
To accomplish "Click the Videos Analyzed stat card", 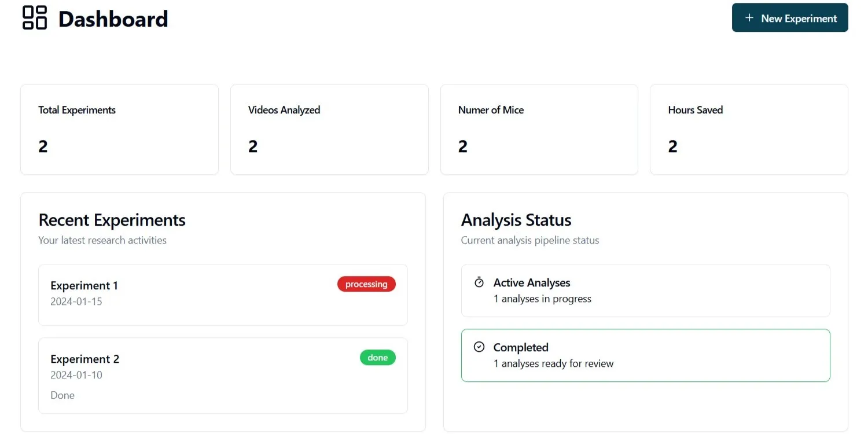I will [329, 128].
